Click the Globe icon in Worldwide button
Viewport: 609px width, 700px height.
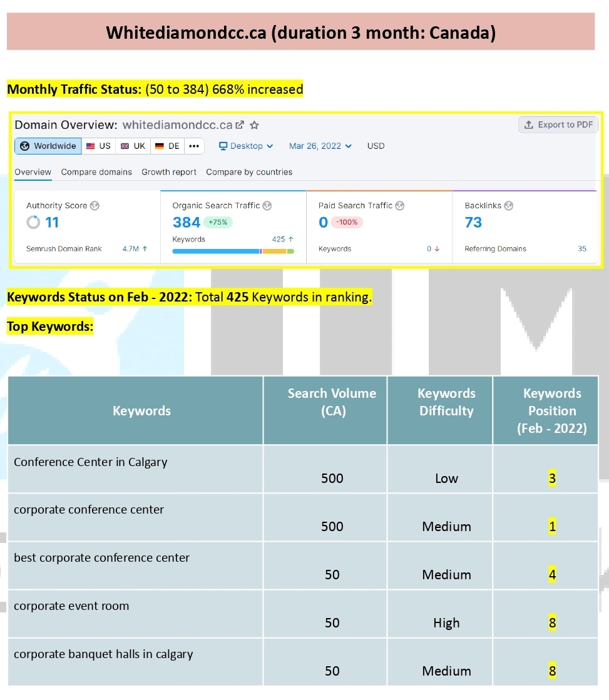click(25, 146)
